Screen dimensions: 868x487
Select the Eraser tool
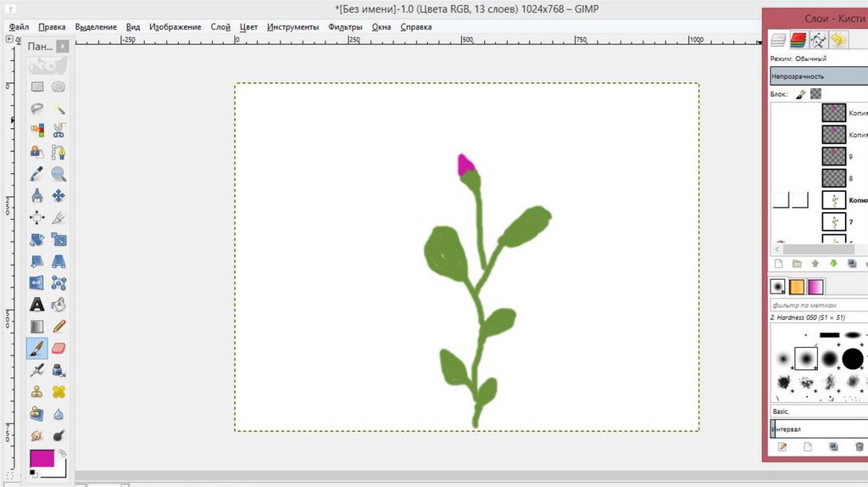pos(58,348)
